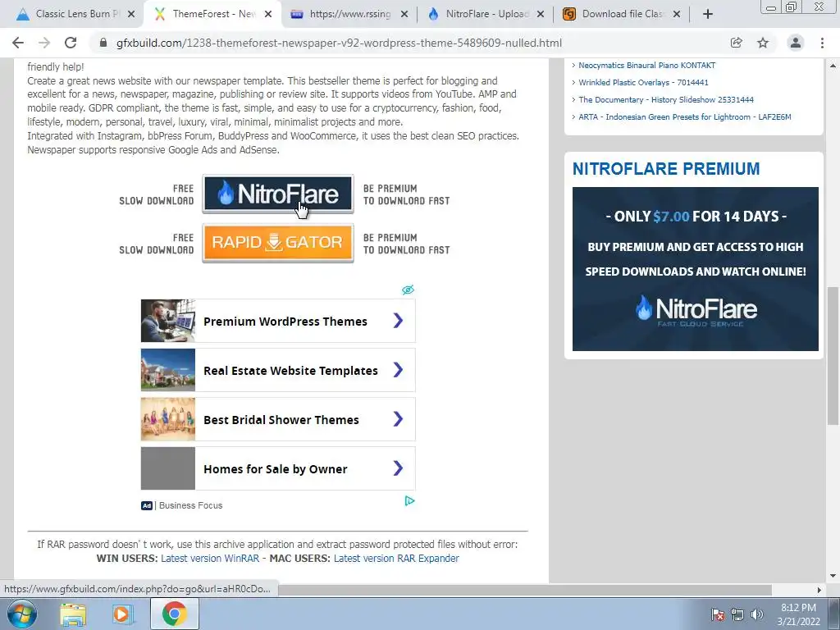Open the Windows Start menu

[22, 614]
